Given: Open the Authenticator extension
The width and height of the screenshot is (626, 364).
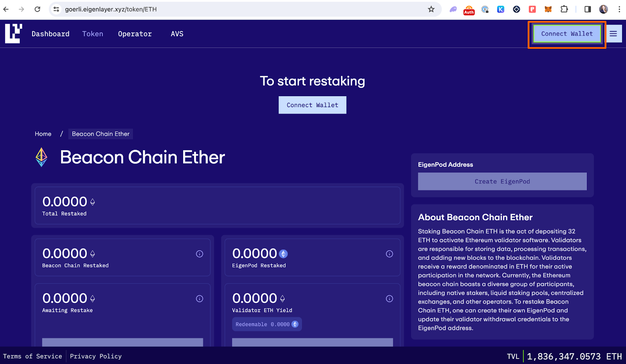Looking at the screenshot, I should click(469, 9).
